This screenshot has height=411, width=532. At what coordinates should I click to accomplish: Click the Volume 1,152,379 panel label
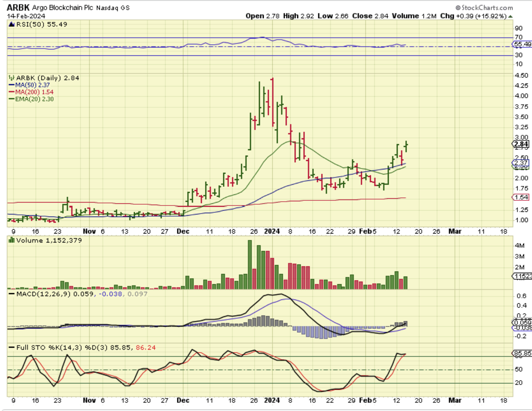(x=49, y=240)
